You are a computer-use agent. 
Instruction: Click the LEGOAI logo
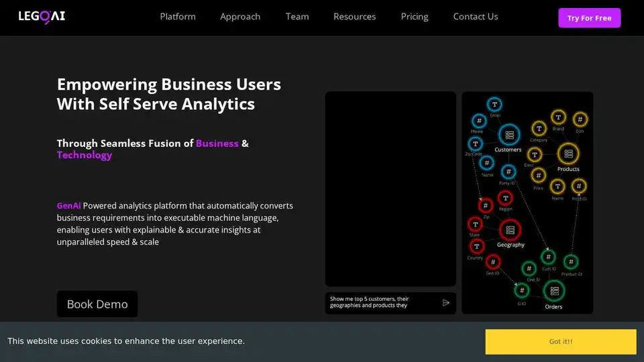(42, 17)
